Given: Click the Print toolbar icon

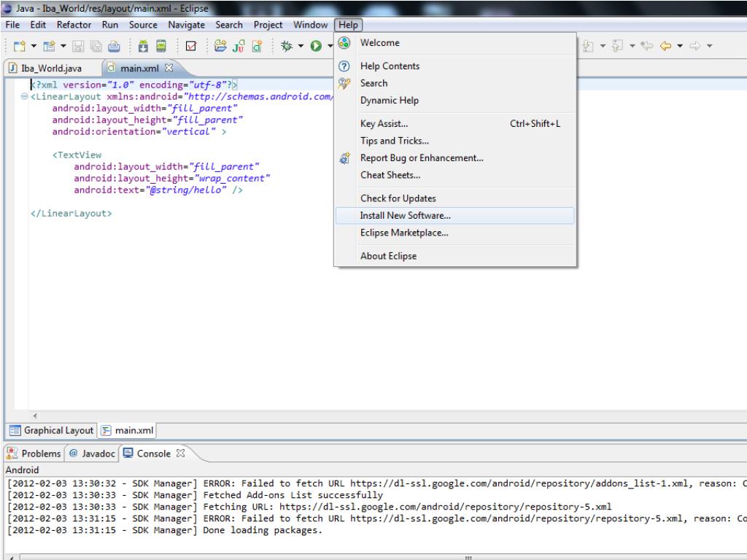Looking at the screenshot, I should point(114,46).
